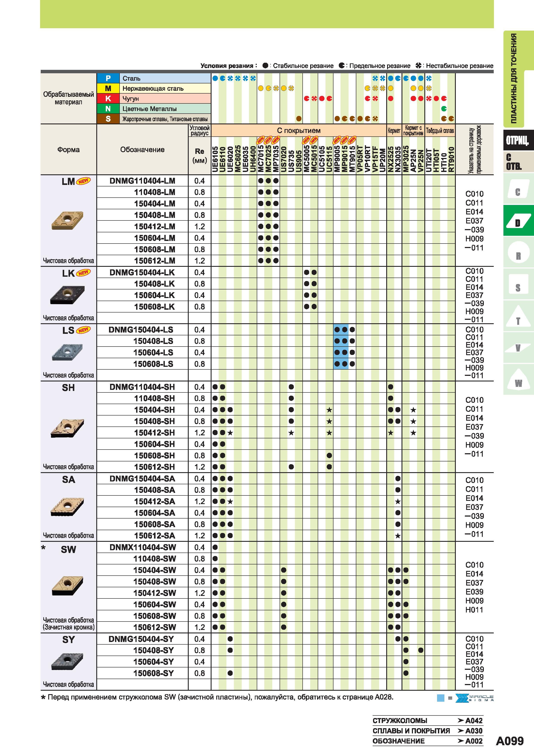Click the Miracle Sigma logo
The height and width of the screenshot is (756, 534).
[475, 698]
